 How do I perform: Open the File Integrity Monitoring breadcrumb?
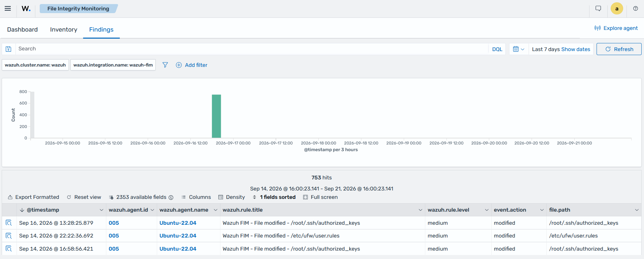(x=78, y=9)
